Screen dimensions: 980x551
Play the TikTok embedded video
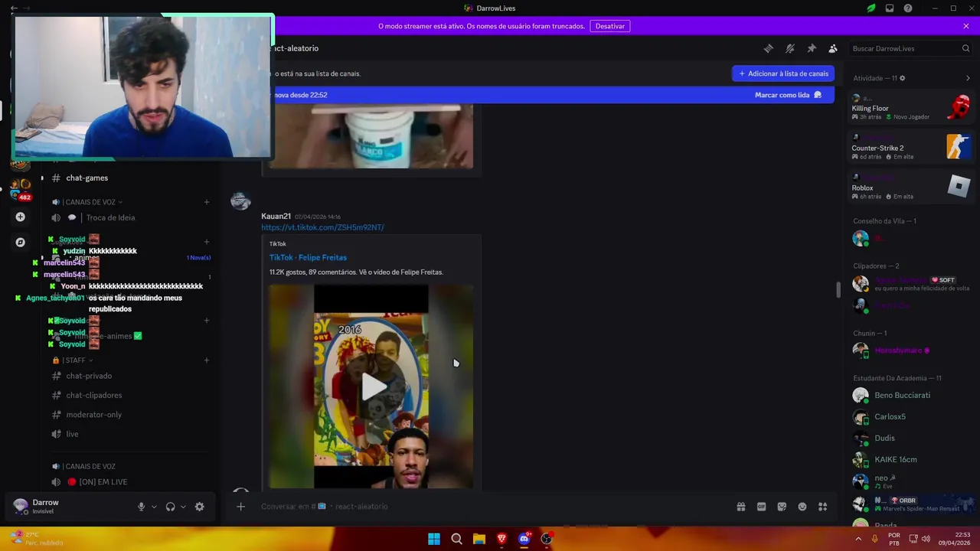374,386
